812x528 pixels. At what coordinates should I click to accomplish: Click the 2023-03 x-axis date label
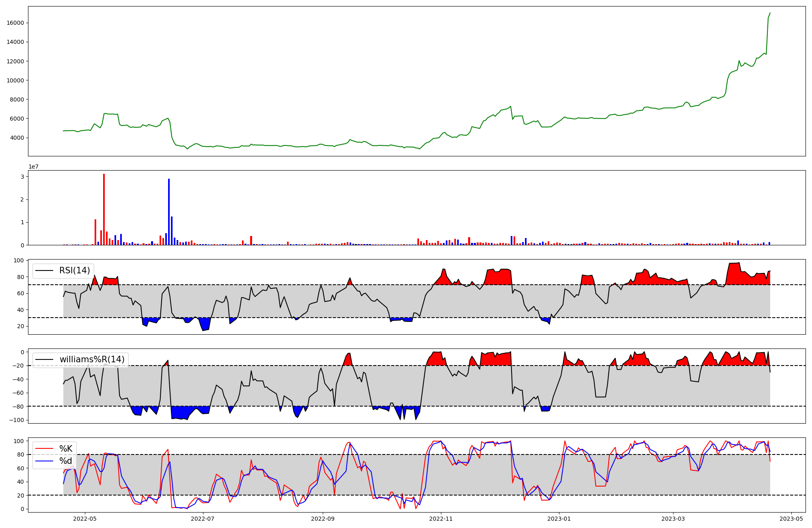tap(673, 519)
